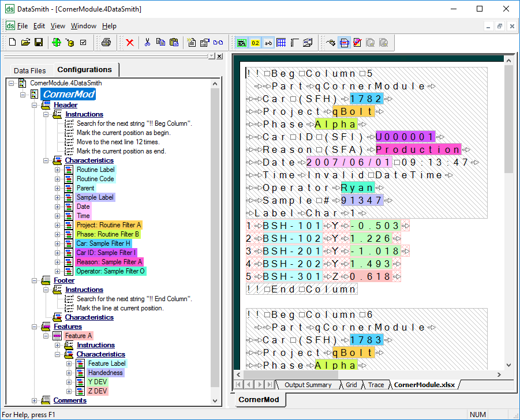Screen dimensions: 520x420
Task: Select the pink Date characteristic item
Action: [83, 207]
